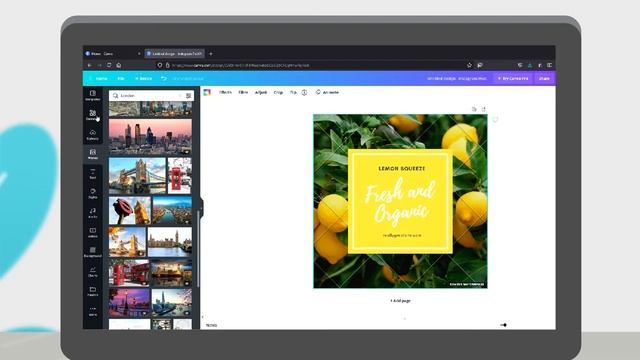Open the Styles sidebar panel
This screenshot has height=360, width=640.
(x=93, y=193)
